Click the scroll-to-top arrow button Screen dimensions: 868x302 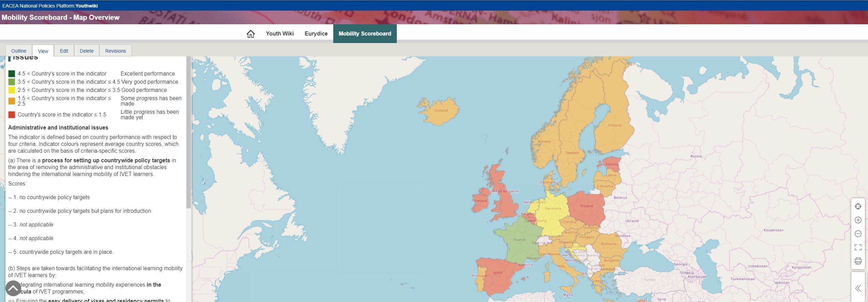(x=13, y=288)
